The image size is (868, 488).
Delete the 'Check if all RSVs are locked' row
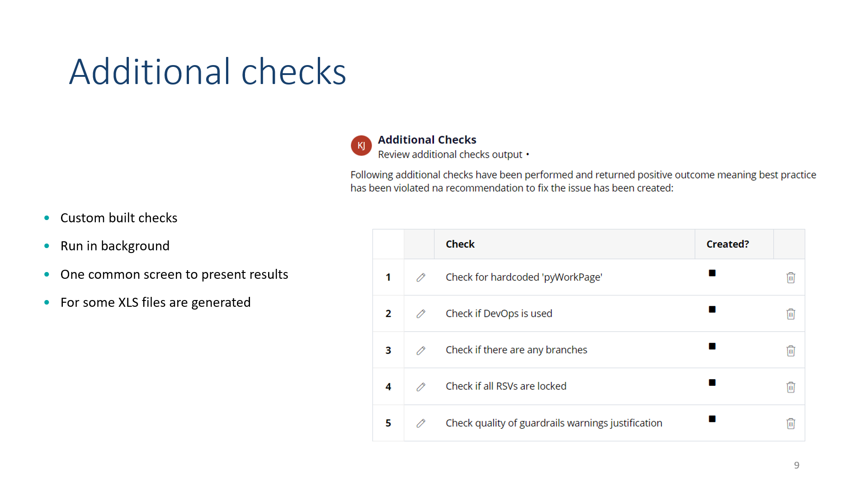pyautogui.click(x=791, y=387)
